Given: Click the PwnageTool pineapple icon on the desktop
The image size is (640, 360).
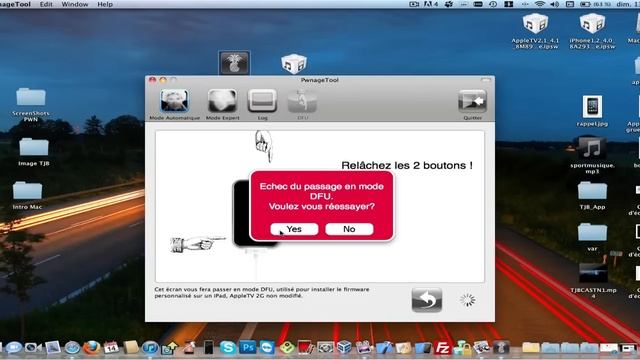Looking at the screenshot, I should (x=234, y=63).
